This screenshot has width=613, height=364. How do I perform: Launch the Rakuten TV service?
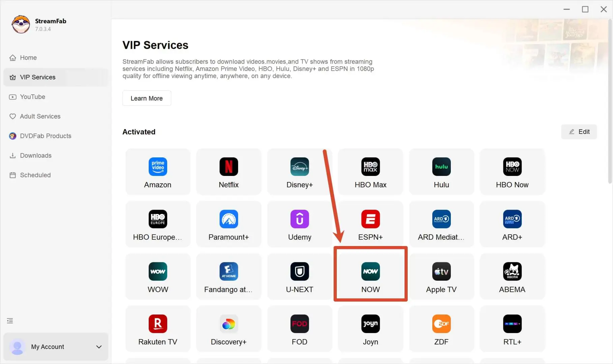click(158, 329)
